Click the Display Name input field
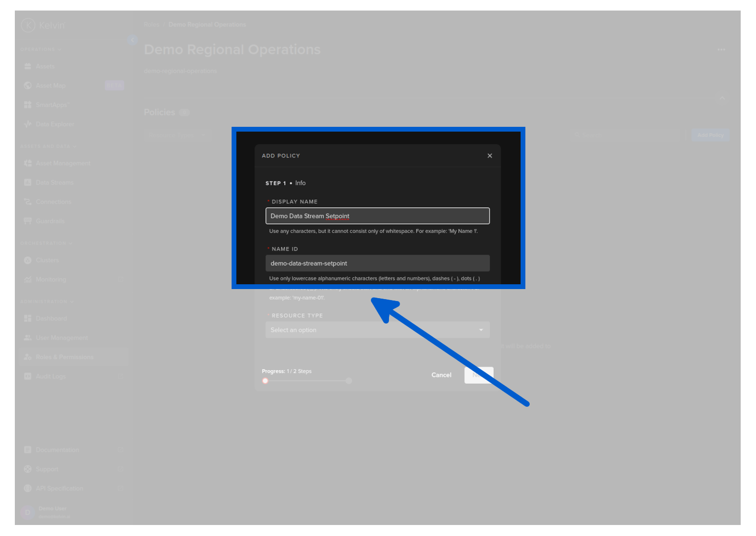Screen dimensions: 756x536 click(377, 216)
